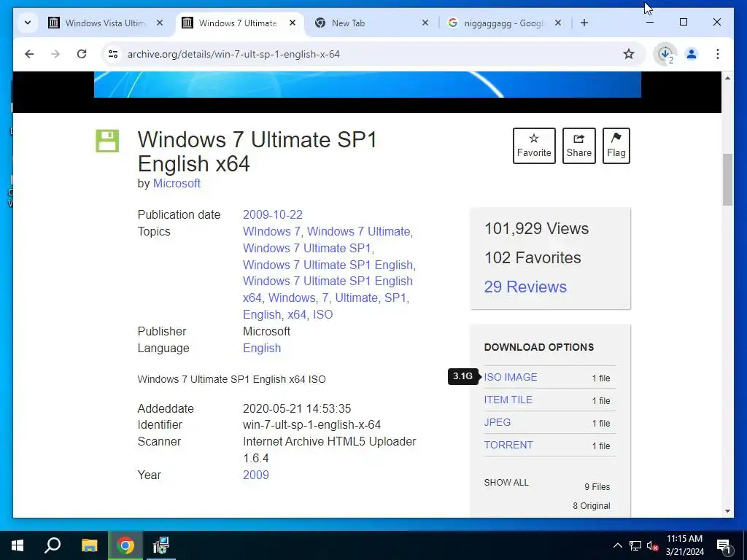
Task: View site information icon in address bar
Action: tap(113, 54)
